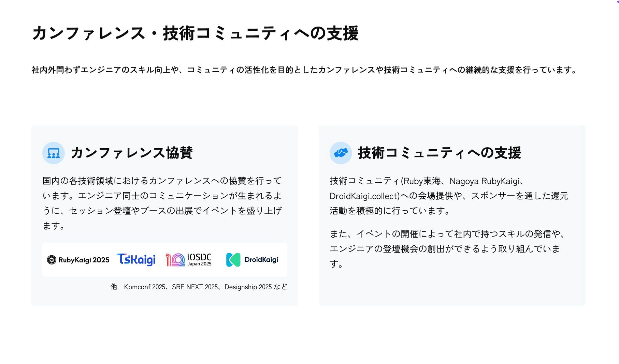Click the TSKaigi logo
The width and height of the screenshot is (619, 364).
136,260
